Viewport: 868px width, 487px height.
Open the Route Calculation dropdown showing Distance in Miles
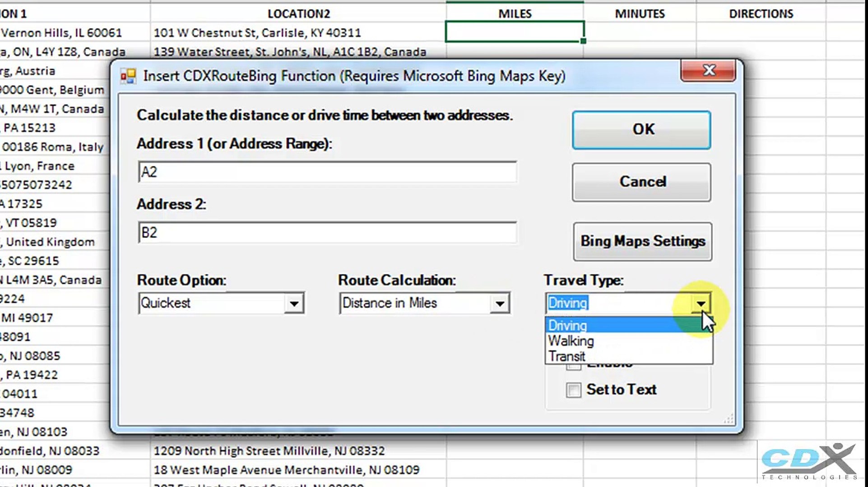tap(499, 303)
